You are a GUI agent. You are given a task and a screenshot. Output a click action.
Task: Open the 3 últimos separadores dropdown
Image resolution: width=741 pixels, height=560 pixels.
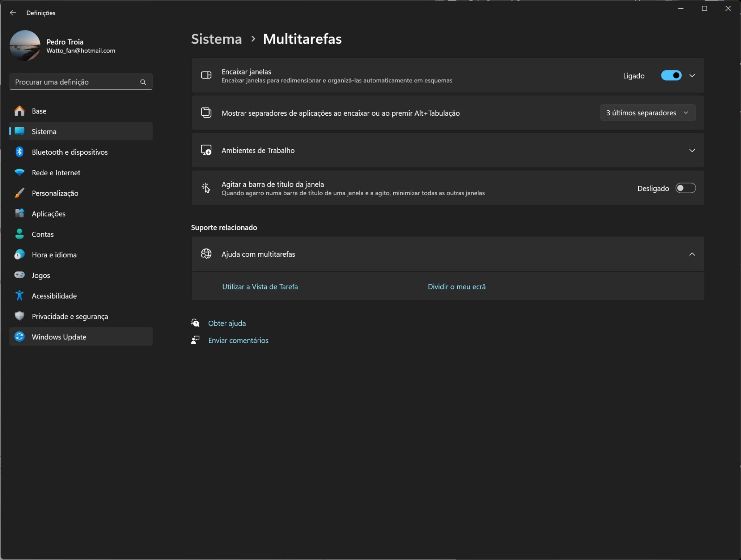pyautogui.click(x=647, y=113)
